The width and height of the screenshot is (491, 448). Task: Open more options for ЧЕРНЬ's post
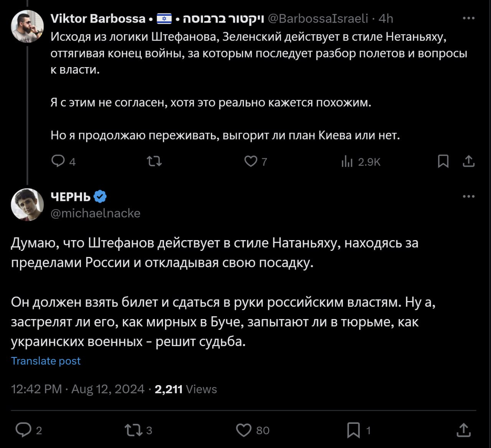click(469, 197)
